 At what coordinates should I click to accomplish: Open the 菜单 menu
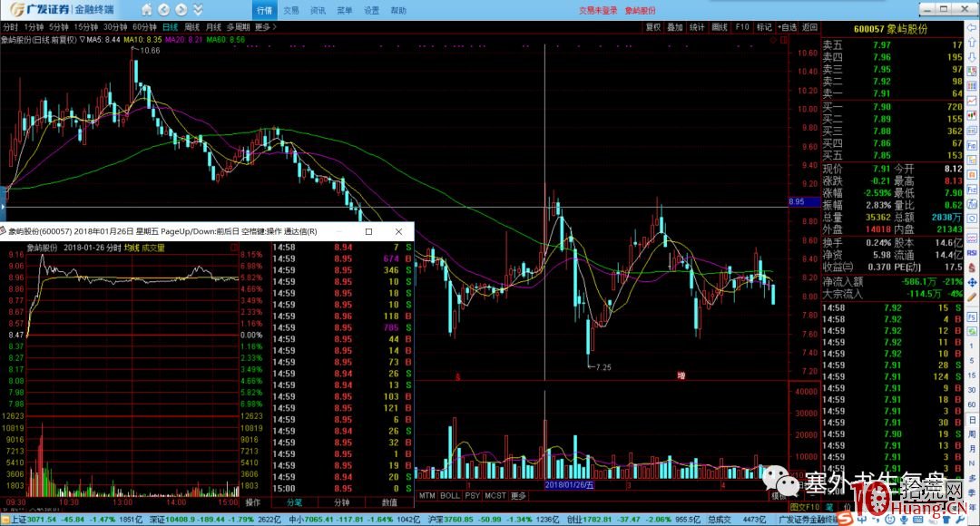click(x=345, y=11)
